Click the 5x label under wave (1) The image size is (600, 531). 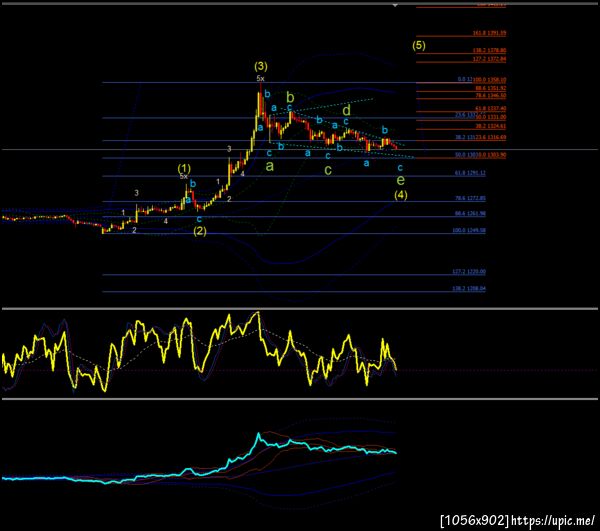tap(184, 176)
